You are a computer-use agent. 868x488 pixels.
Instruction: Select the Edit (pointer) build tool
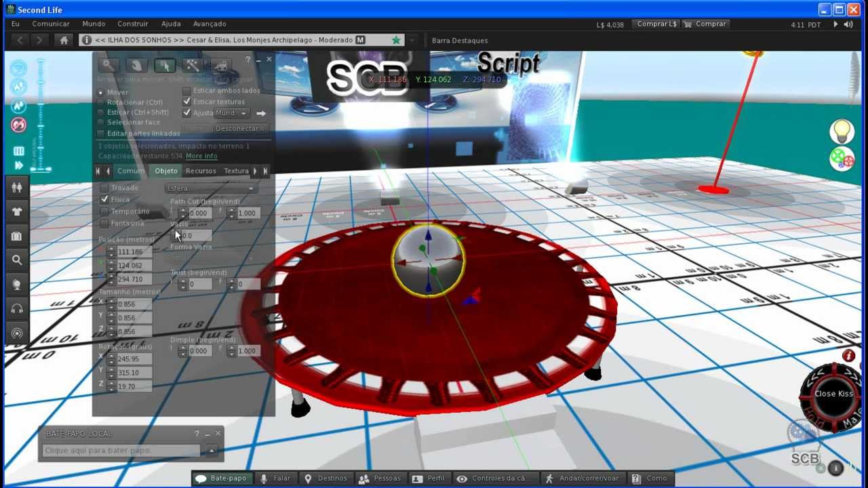pos(165,65)
